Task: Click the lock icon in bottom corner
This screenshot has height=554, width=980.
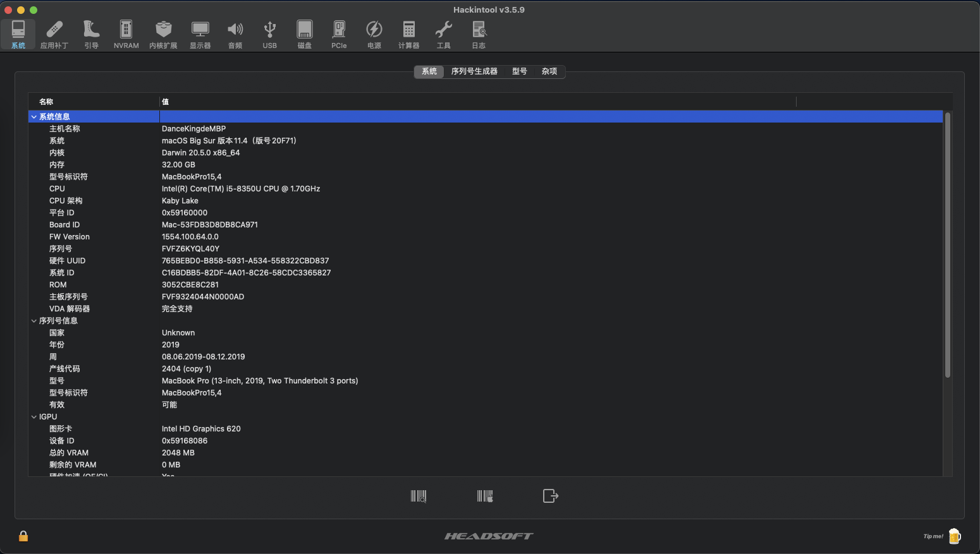Action: tap(23, 536)
